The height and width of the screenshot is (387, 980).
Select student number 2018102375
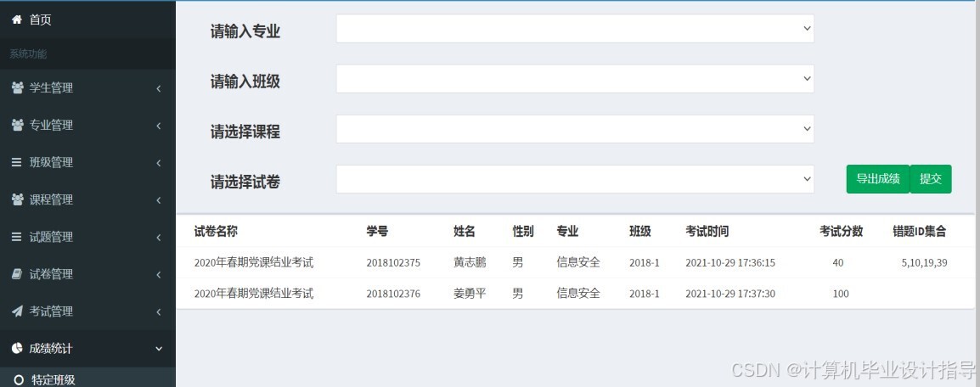393,263
